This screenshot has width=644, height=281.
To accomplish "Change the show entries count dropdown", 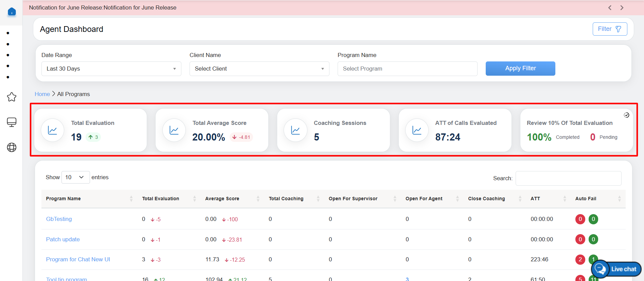I will [75, 177].
